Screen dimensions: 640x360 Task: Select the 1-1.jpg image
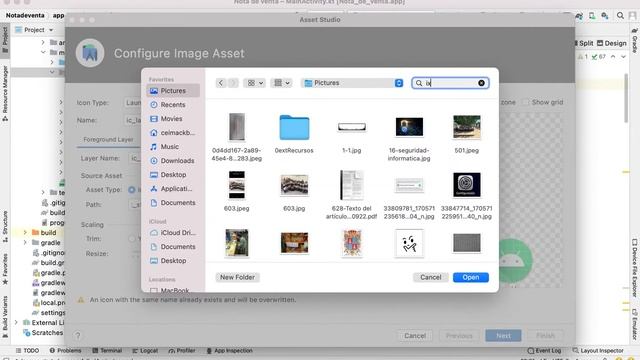coord(352,133)
